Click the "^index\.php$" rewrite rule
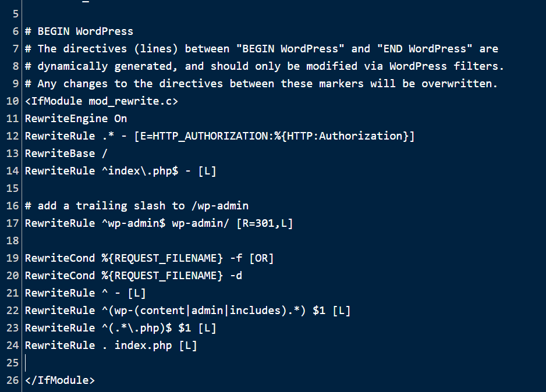Viewport: 546px width, 392px height. [140, 171]
